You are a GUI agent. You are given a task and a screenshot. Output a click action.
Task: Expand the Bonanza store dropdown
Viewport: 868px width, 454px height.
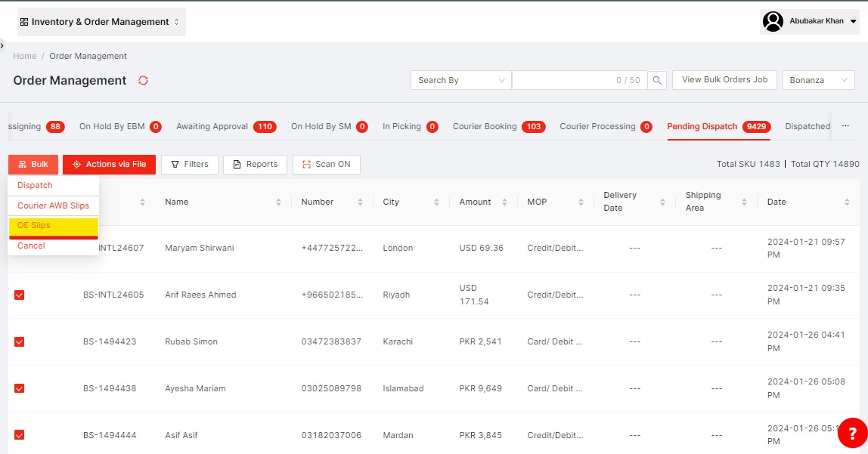click(818, 80)
